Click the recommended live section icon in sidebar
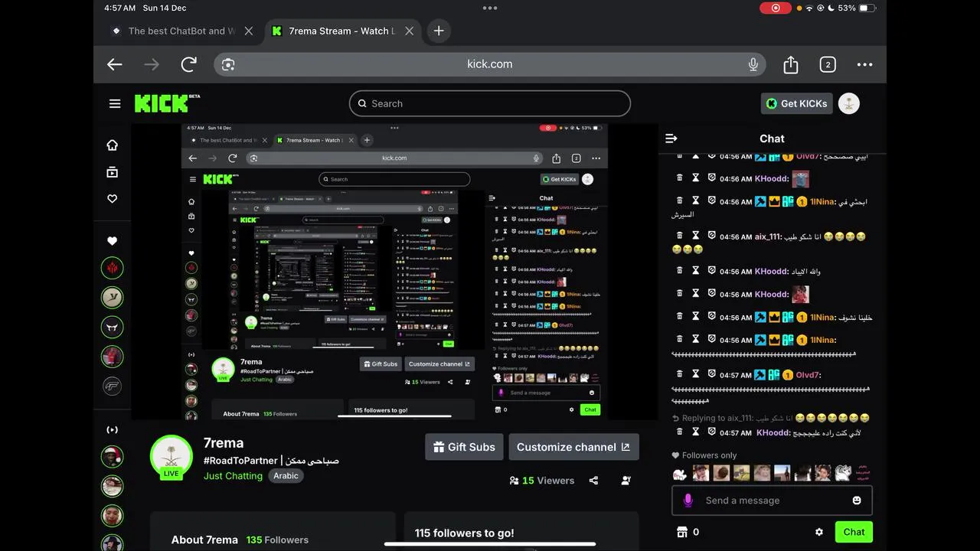980x551 pixels. pyautogui.click(x=112, y=429)
